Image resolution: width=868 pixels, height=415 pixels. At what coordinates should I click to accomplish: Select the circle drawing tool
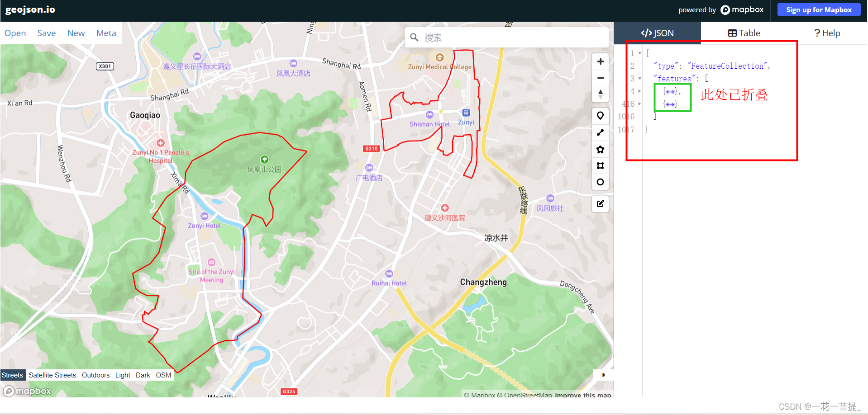[x=600, y=182]
